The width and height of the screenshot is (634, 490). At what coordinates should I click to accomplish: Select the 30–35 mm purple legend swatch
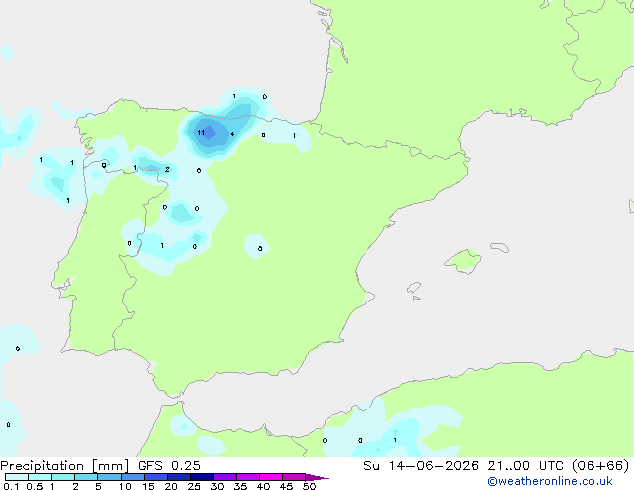(x=224, y=477)
